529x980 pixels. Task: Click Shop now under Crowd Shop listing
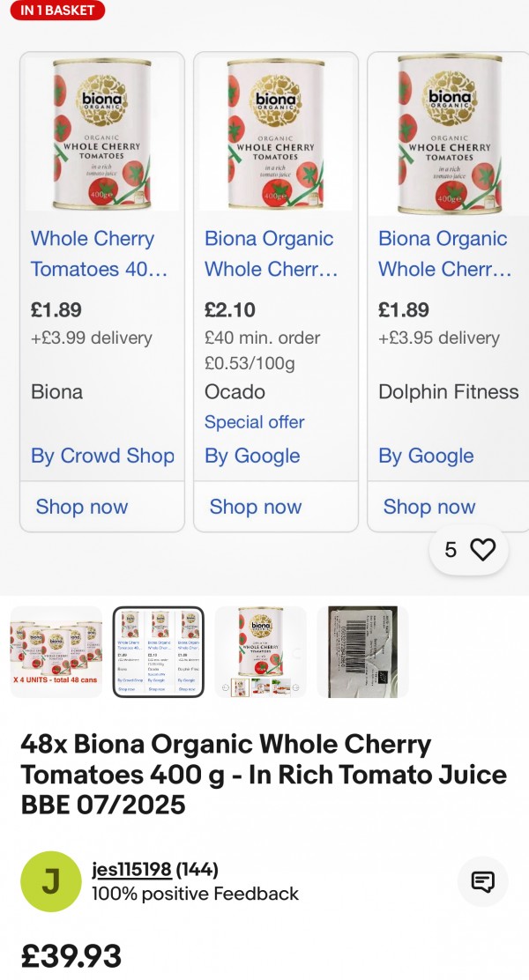tap(82, 507)
